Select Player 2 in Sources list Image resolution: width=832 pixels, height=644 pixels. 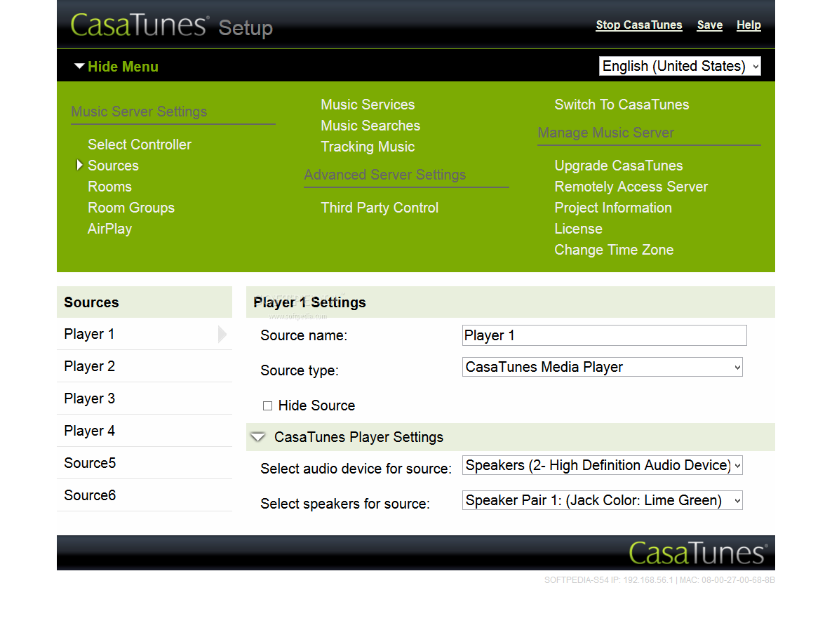[x=145, y=367]
